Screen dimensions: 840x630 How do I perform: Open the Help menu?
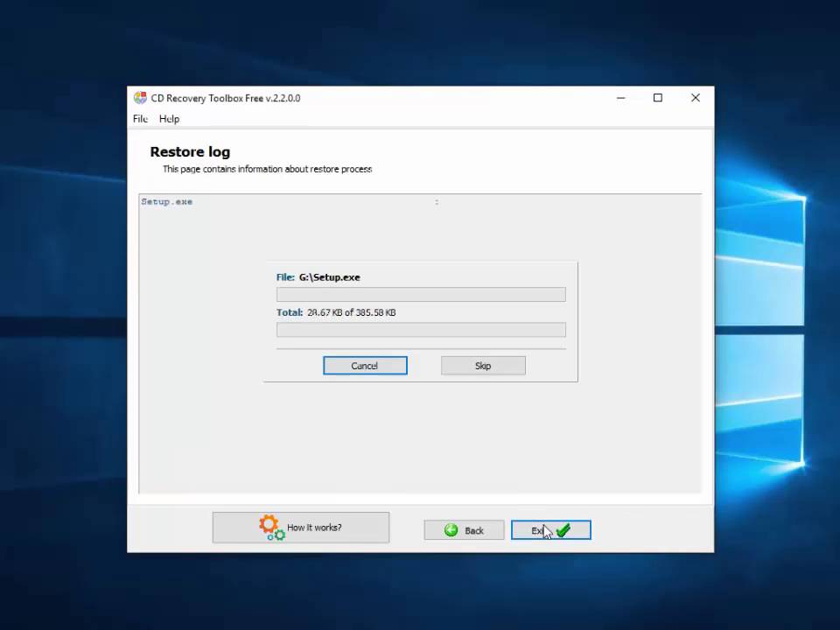click(169, 119)
